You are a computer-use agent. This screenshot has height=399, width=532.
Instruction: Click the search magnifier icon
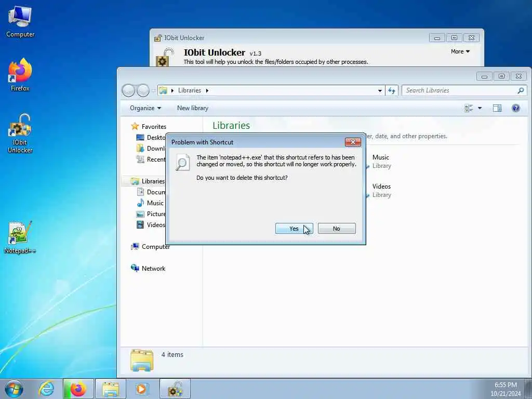coord(521,90)
